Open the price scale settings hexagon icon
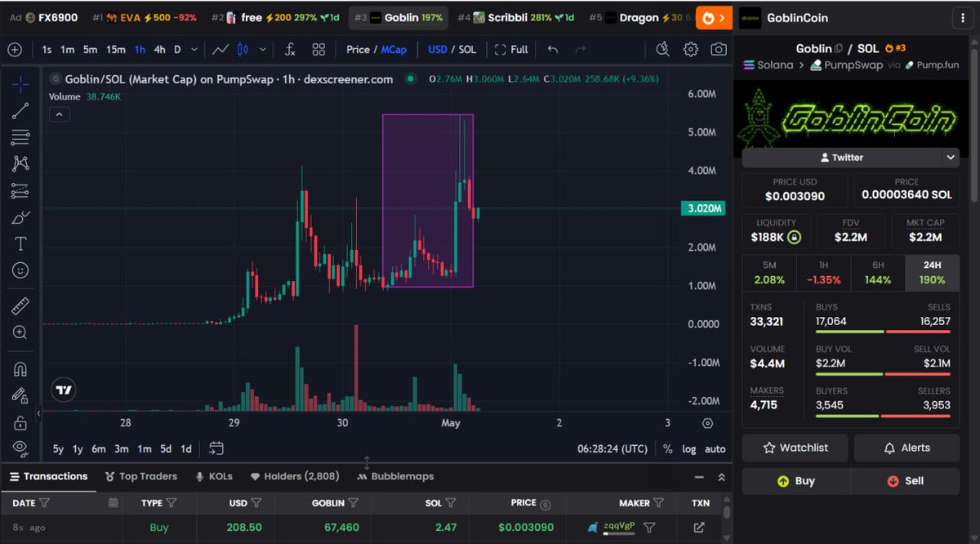Viewport: 980px width, 544px height. (707, 423)
